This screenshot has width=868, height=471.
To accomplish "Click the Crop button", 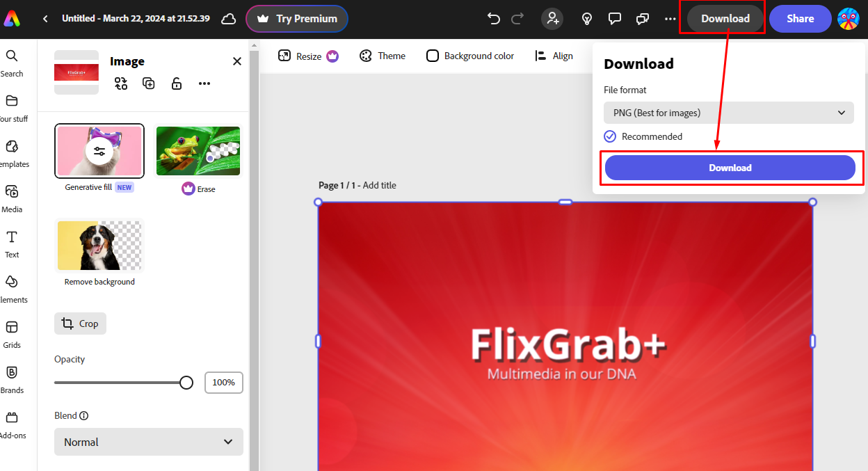I will pyautogui.click(x=81, y=324).
